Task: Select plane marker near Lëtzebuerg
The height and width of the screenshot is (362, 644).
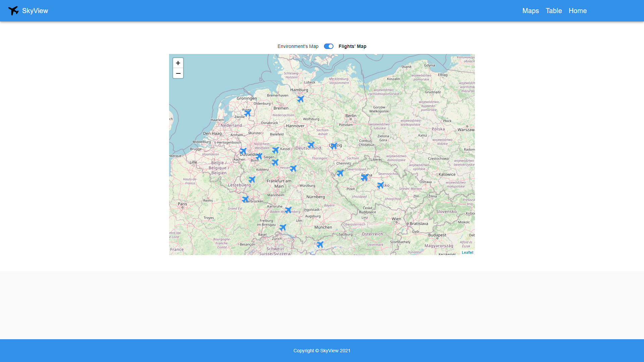Action: [x=252, y=179]
